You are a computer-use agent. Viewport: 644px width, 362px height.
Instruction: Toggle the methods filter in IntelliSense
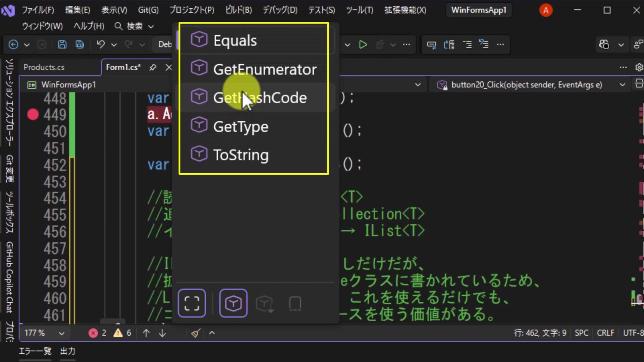tap(233, 303)
